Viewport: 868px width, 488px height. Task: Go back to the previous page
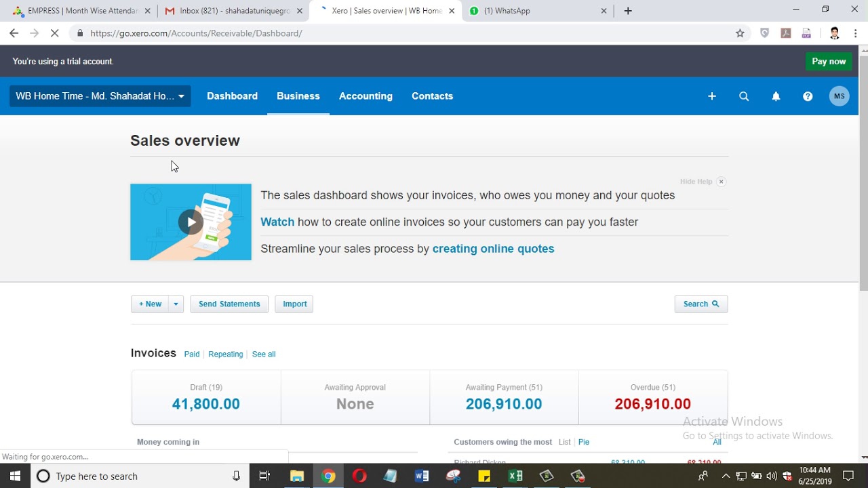click(14, 33)
